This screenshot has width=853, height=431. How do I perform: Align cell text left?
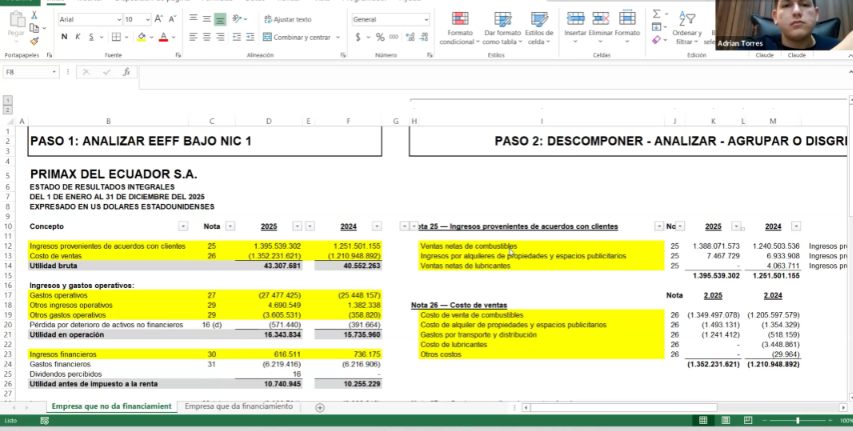click(x=193, y=37)
